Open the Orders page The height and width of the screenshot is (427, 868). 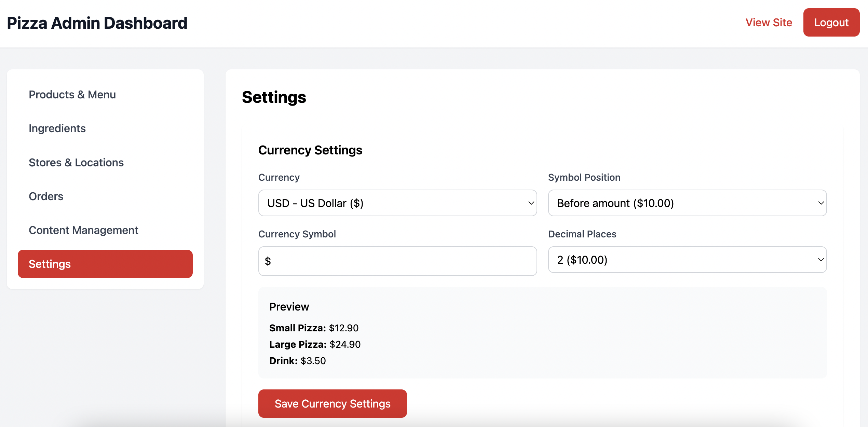[46, 196]
